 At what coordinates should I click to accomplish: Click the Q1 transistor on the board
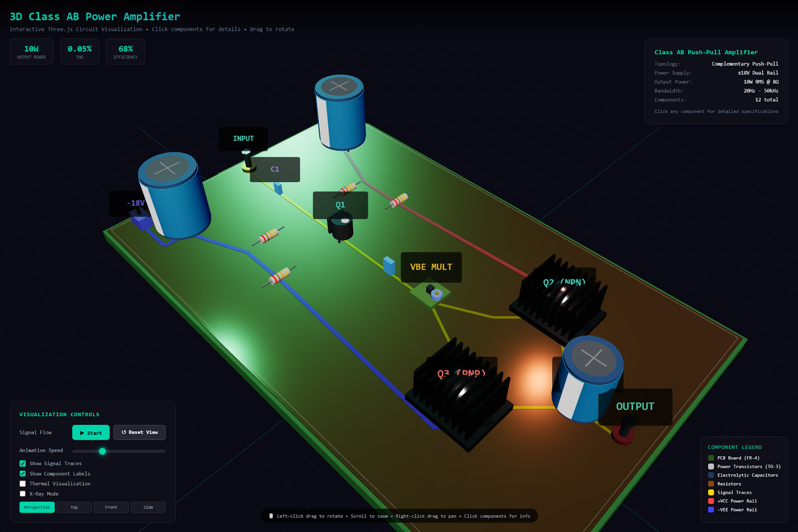click(x=341, y=227)
